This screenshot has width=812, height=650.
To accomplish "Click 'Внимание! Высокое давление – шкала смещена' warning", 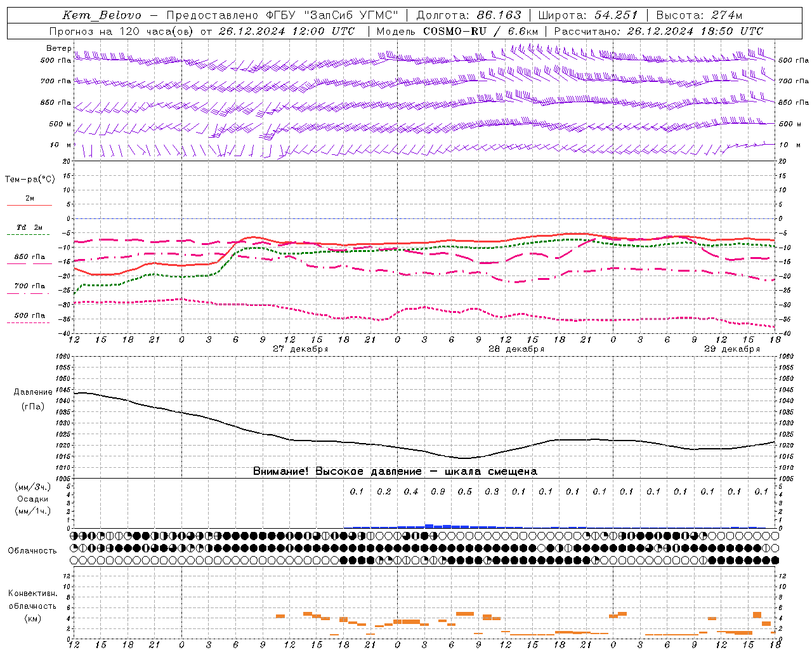I will coord(395,471).
